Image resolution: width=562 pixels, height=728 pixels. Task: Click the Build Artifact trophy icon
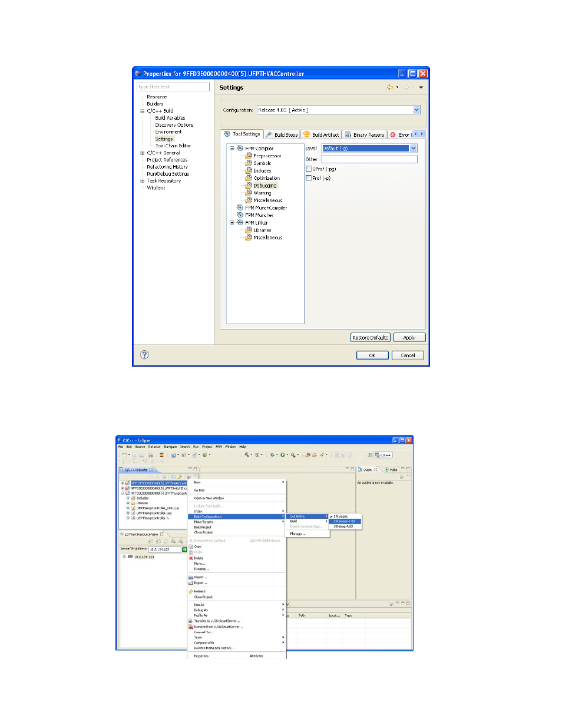pyautogui.click(x=306, y=134)
